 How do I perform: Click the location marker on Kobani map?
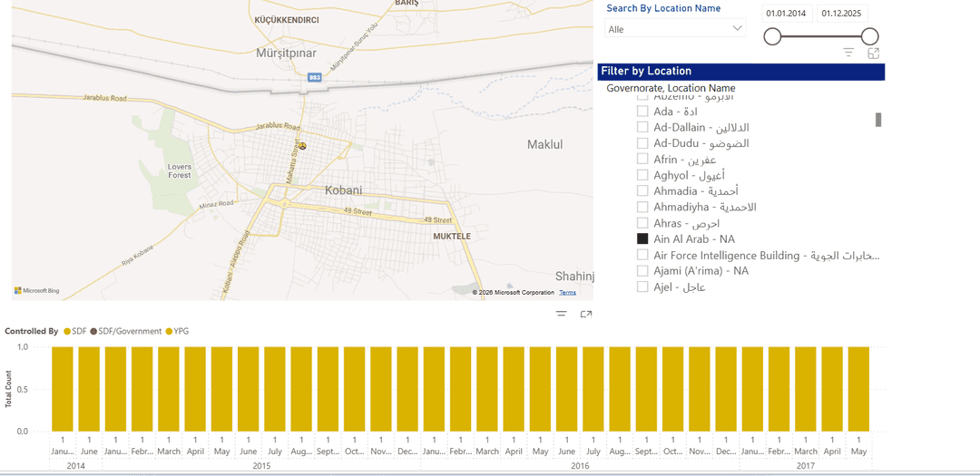(302, 146)
